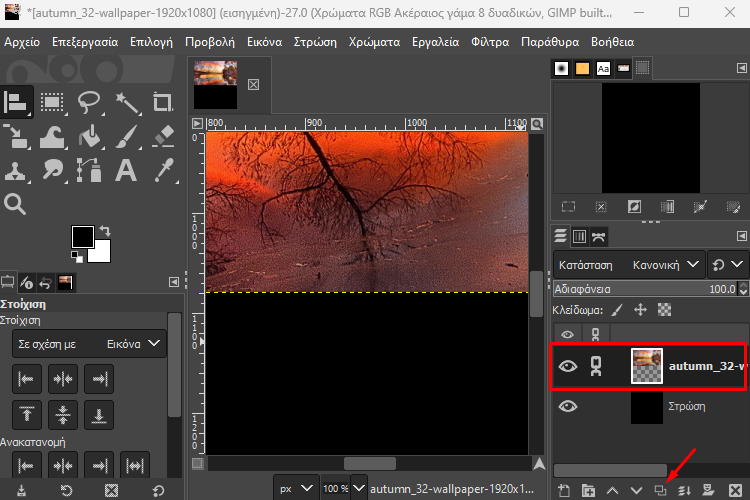Image resolution: width=750 pixels, height=500 pixels.
Task: Click the Αδιαφάνεια opacity slider
Action: point(646,289)
